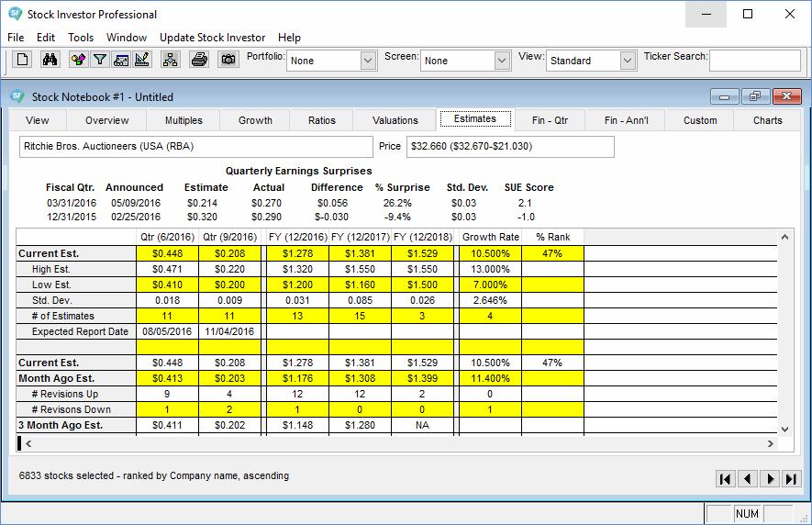Click the Qtr (6/2016) column header
This screenshot has height=525, width=812.
tap(167, 237)
